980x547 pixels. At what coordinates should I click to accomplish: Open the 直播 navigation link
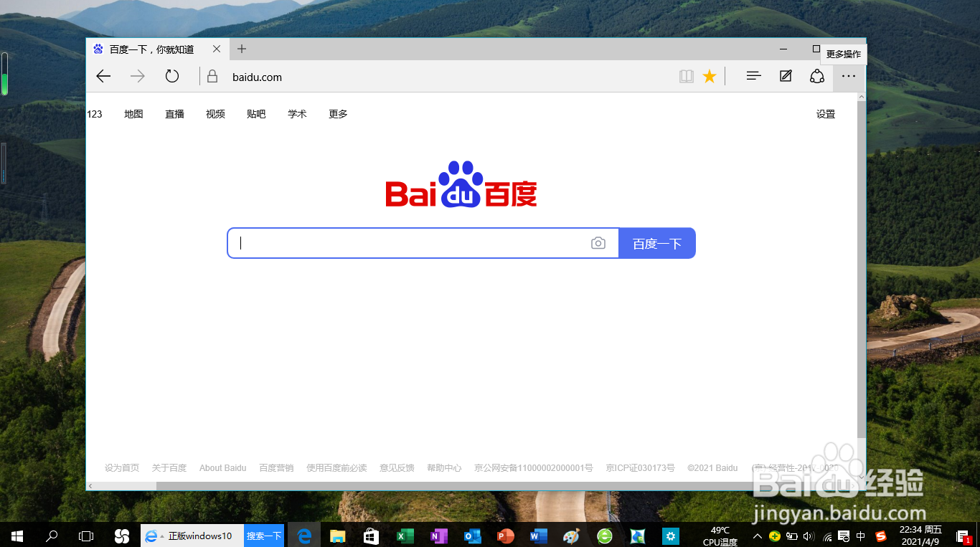click(174, 114)
